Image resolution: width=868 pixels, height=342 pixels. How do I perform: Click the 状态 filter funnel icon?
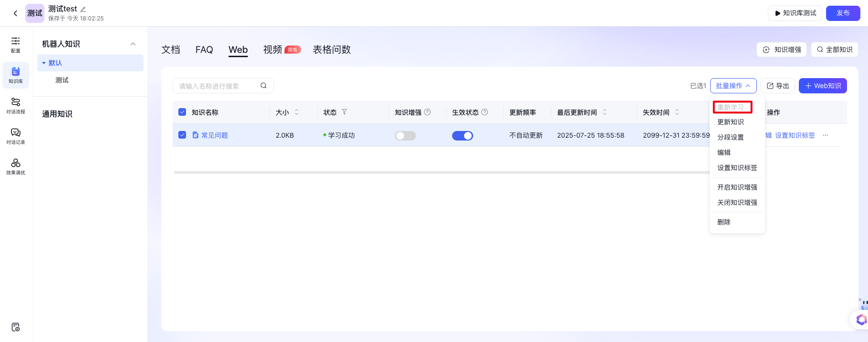(344, 112)
